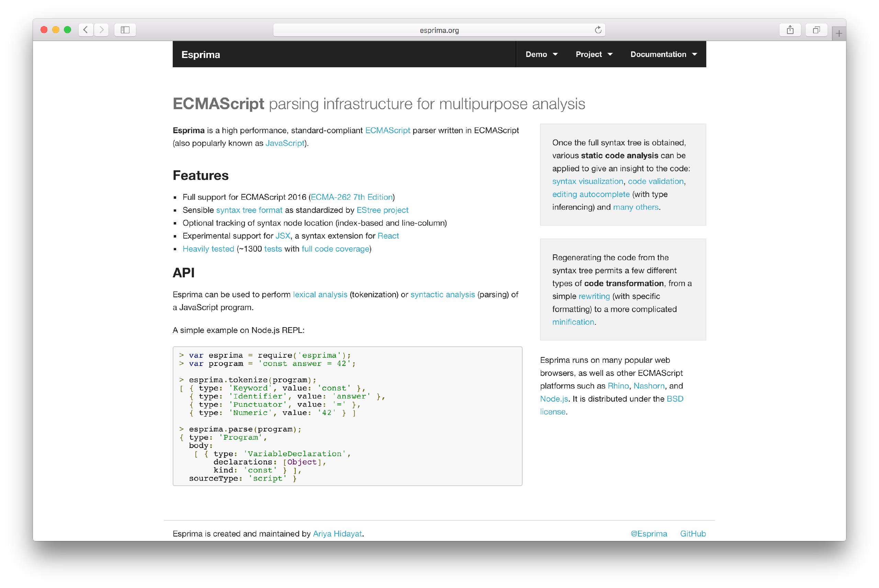This screenshot has width=879, height=588.
Task: Open the Rhino link
Action: pos(618,386)
